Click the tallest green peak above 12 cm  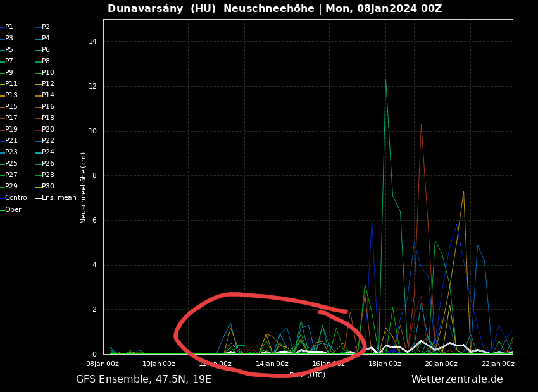point(385,80)
